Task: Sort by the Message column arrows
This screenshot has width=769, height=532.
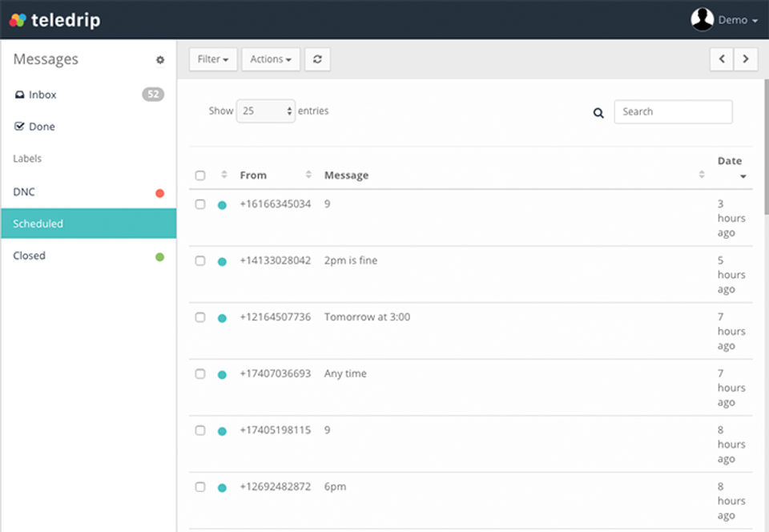Action: [702, 174]
